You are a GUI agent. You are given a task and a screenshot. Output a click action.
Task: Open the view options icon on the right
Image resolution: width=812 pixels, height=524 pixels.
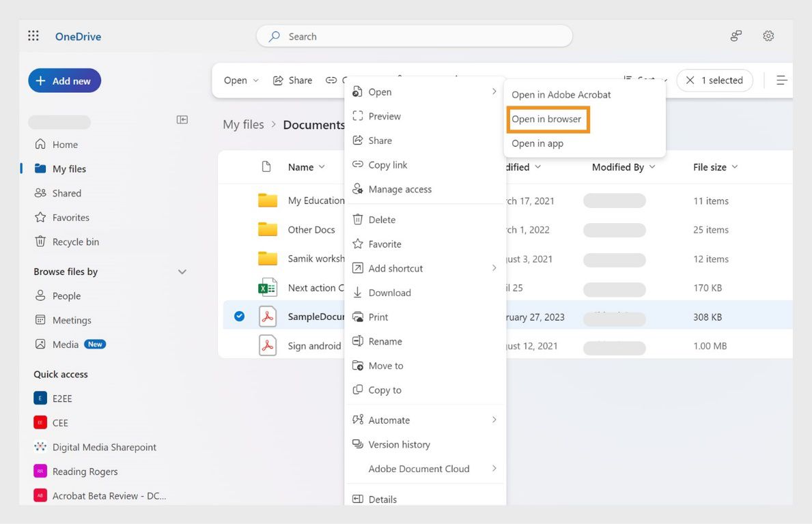click(781, 80)
